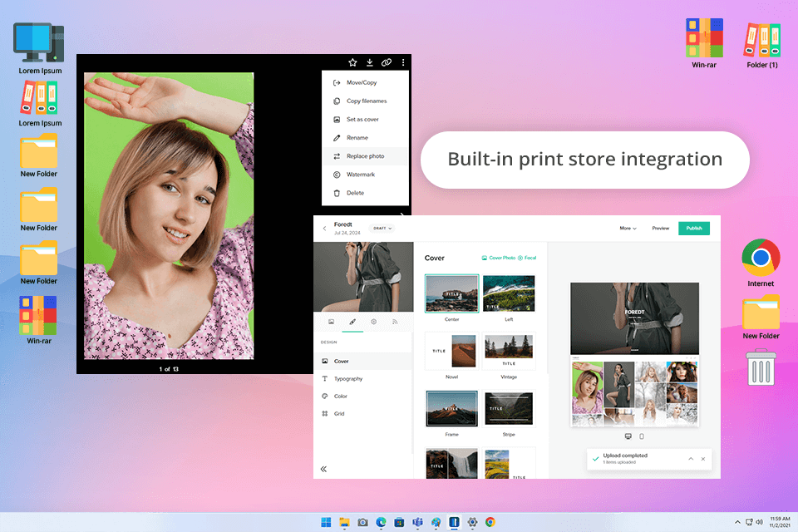Open the Lorem Ipsum computer desktop icon

coord(40,48)
